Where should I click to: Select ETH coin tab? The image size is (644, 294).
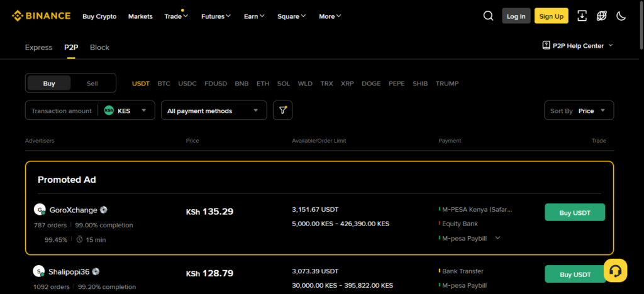263,84
